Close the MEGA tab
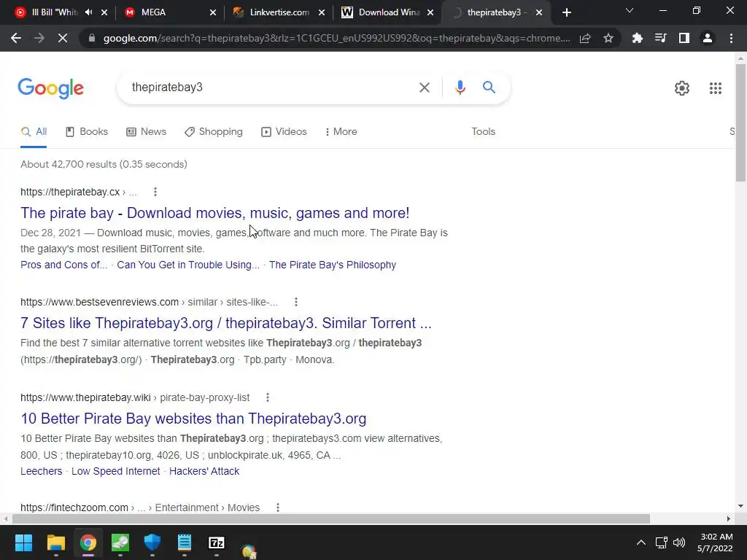This screenshot has width=747, height=560. point(212,12)
